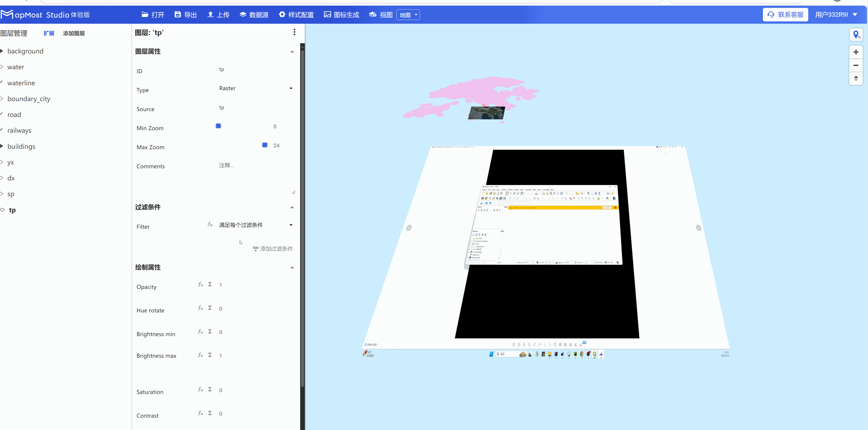The width and height of the screenshot is (868, 430).
Task: Switch to the 扩展 tab
Action: point(49,33)
